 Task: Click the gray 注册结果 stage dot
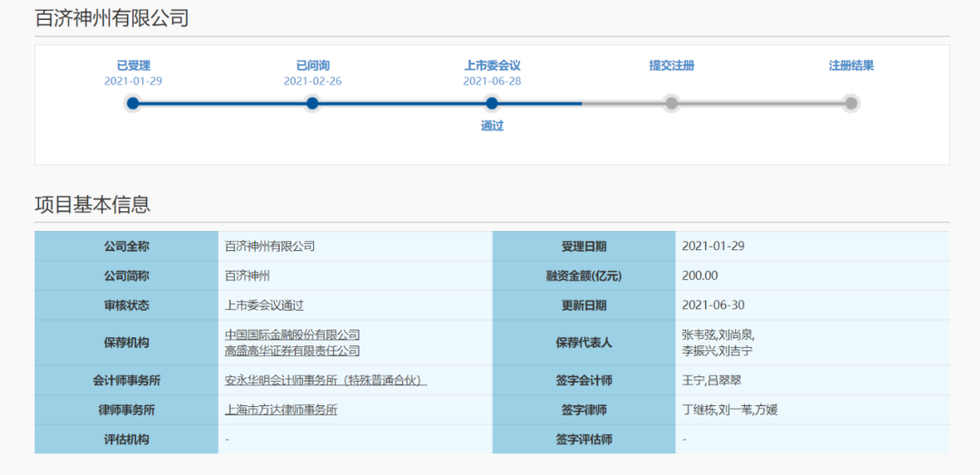coord(850,103)
